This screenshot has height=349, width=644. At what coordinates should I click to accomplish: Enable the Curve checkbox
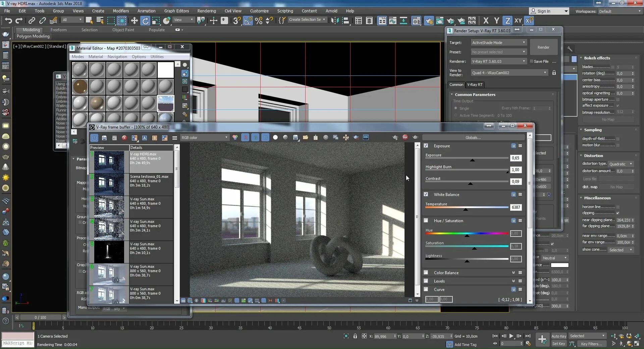click(x=426, y=289)
